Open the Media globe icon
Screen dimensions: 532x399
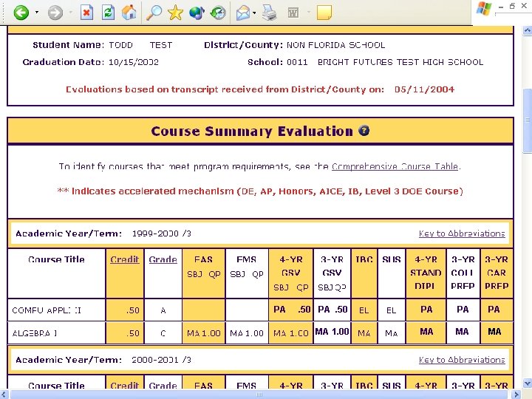pos(197,13)
